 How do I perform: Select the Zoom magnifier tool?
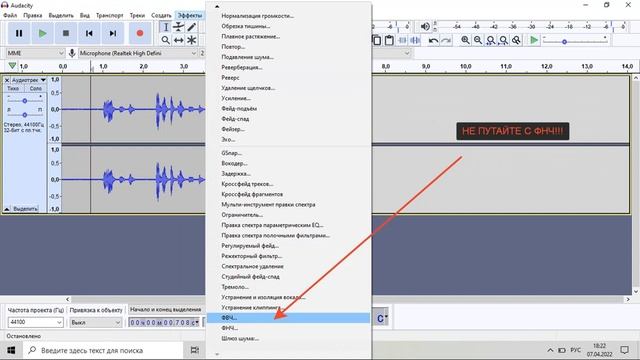[165, 40]
